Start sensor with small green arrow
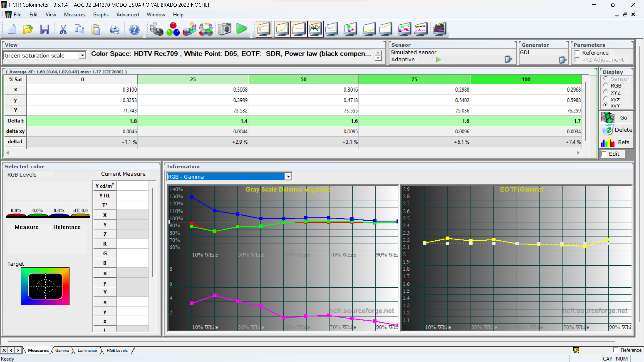This screenshot has height=362, width=644. (438, 59)
